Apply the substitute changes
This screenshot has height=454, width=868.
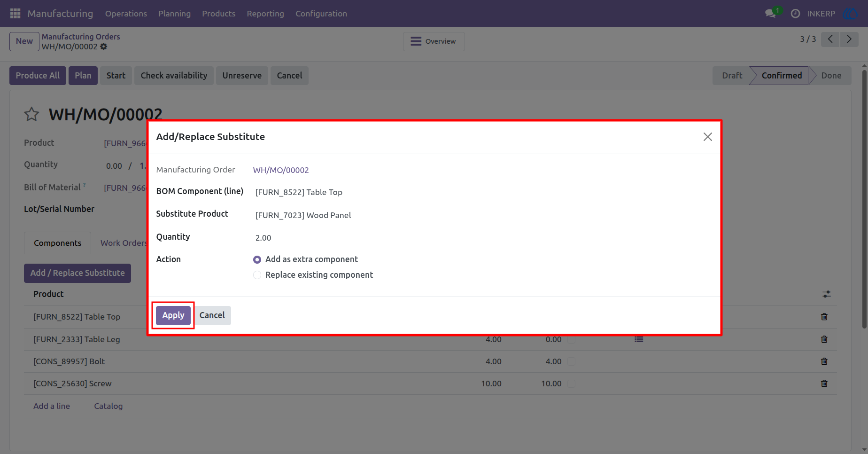(173, 315)
